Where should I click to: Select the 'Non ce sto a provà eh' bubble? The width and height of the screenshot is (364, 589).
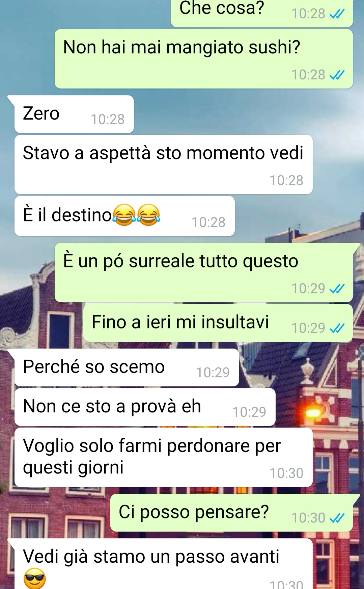(x=145, y=407)
